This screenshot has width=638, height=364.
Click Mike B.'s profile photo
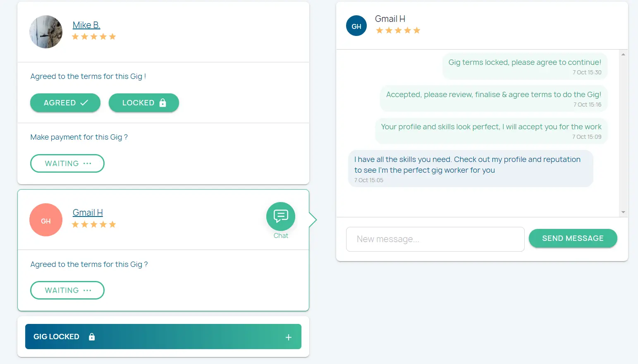click(46, 32)
